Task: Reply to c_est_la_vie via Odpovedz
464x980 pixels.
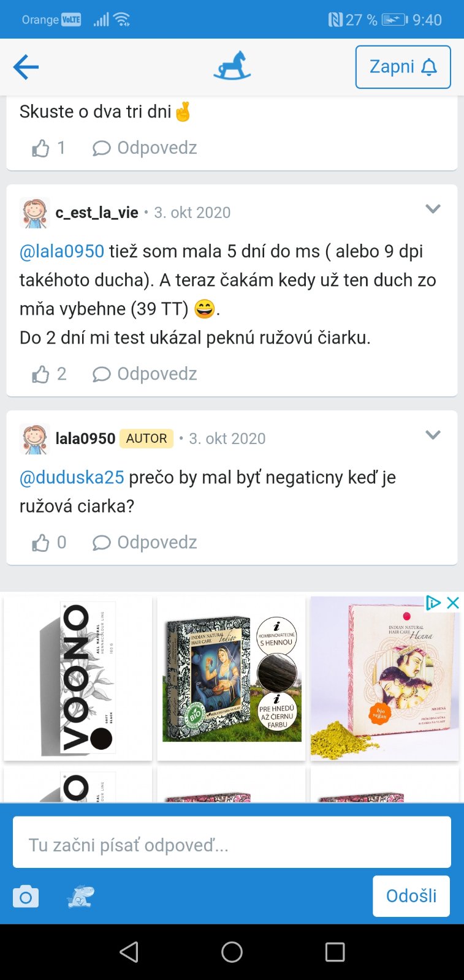Action: [x=145, y=374]
